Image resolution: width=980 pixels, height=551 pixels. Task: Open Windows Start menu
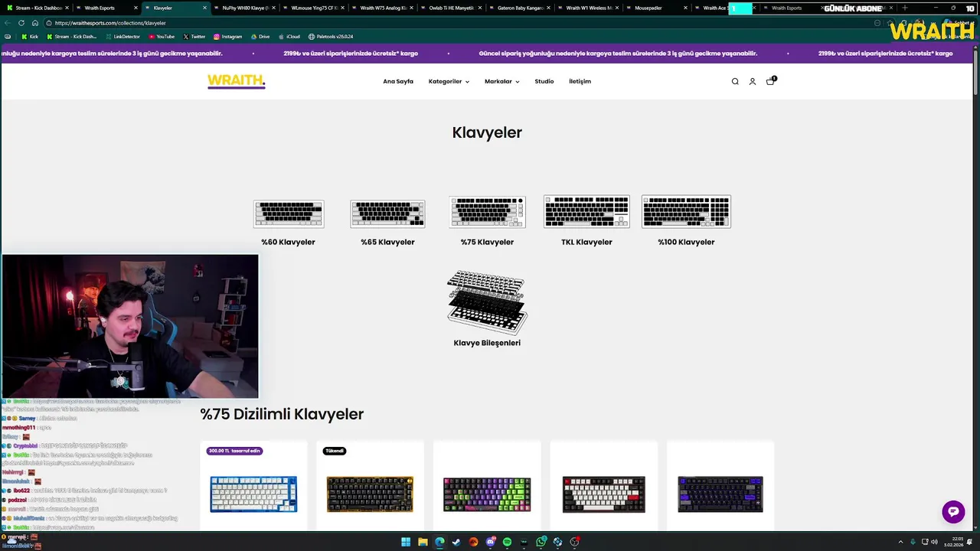pyautogui.click(x=406, y=542)
